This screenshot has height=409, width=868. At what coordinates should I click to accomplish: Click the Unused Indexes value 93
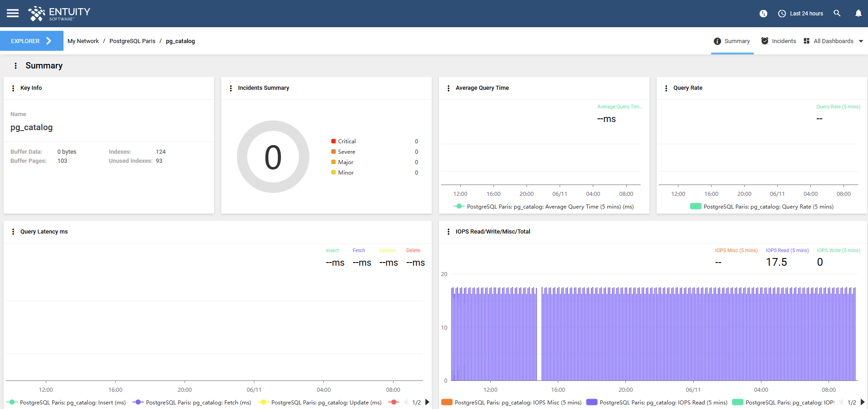pos(159,161)
